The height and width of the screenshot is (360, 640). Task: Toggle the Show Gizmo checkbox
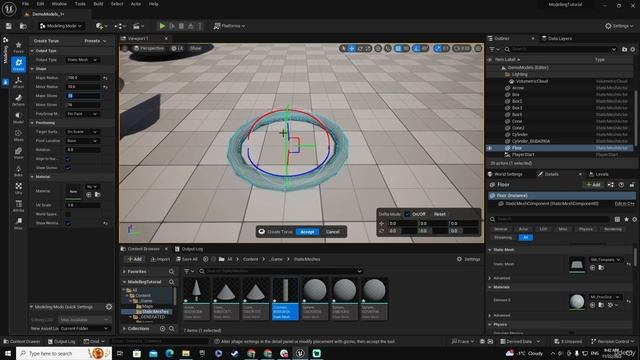click(68, 168)
